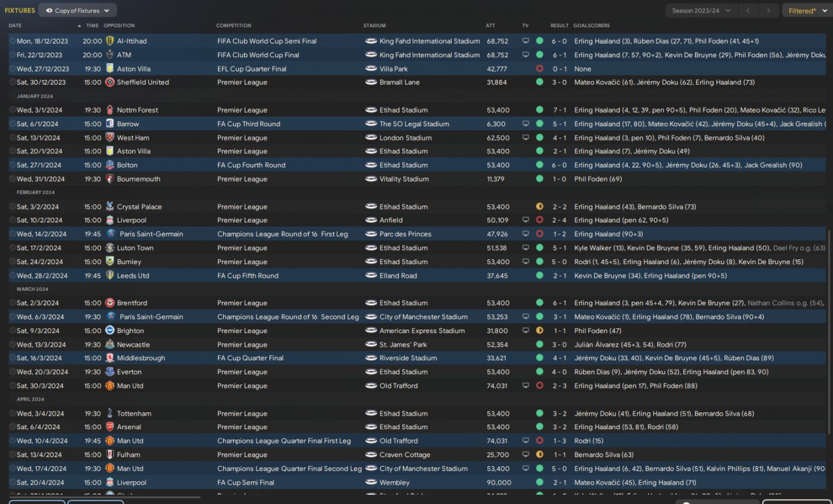Open the EFL Cup Quarter Final competition link
This screenshot has height=504, width=833.
(x=252, y=69)
